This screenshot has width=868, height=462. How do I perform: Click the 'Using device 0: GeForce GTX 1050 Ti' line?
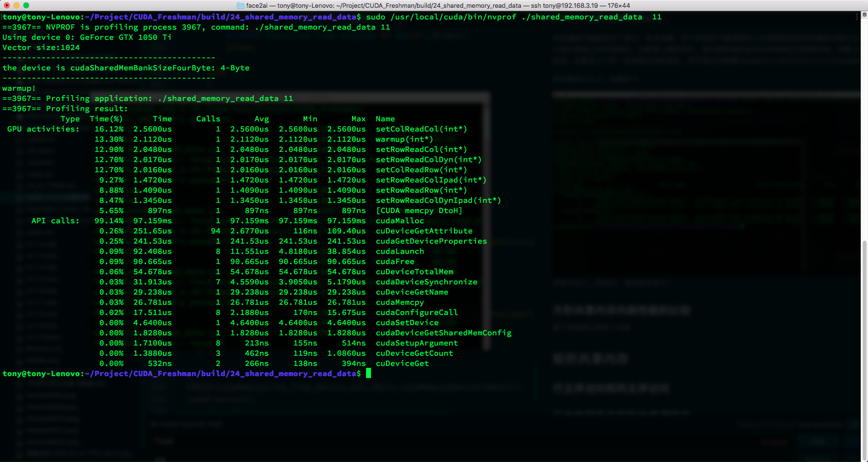[x=87, y=37]
